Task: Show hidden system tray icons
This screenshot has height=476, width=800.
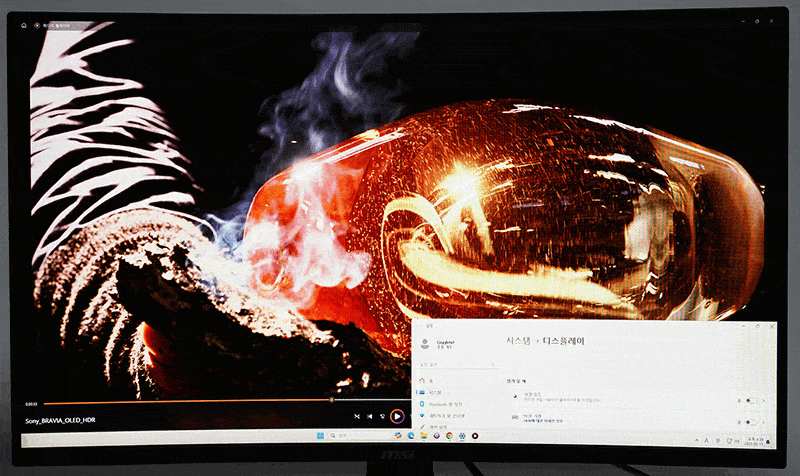Action: 697,440
